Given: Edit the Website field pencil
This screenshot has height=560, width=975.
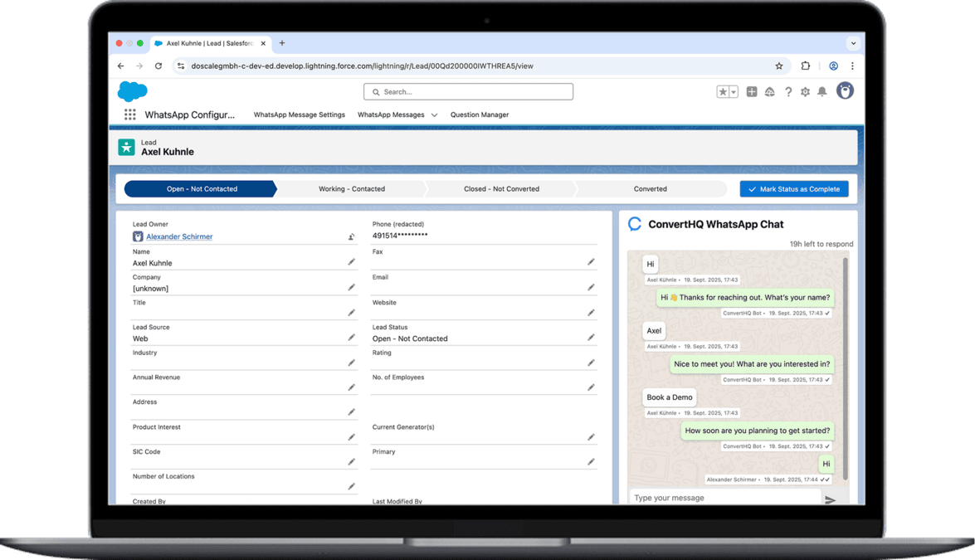Looking at the screenshot, I should tap(591, 313).
